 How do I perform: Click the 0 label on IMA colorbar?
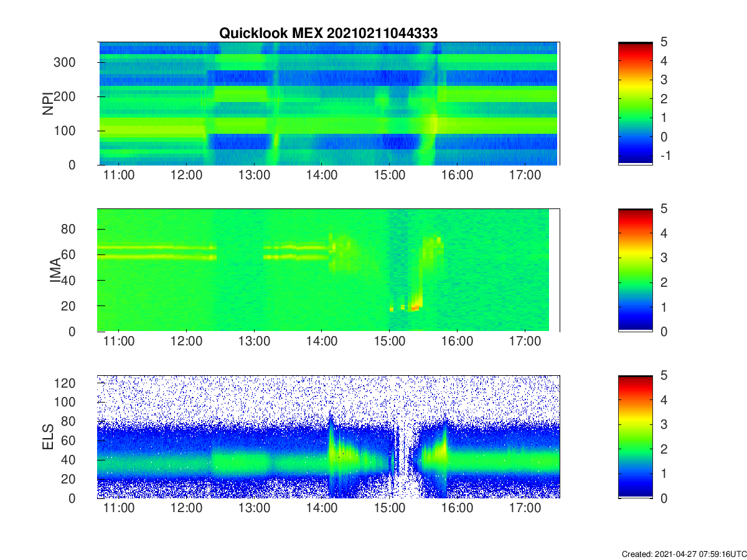(664, 331)
